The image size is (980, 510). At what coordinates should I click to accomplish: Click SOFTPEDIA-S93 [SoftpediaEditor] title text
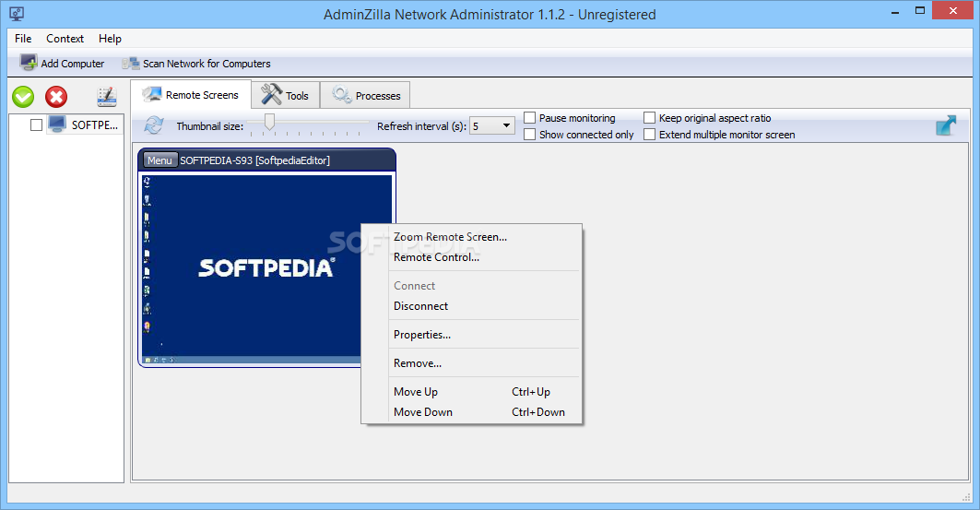pyautogui.click(x=255, y=160)
